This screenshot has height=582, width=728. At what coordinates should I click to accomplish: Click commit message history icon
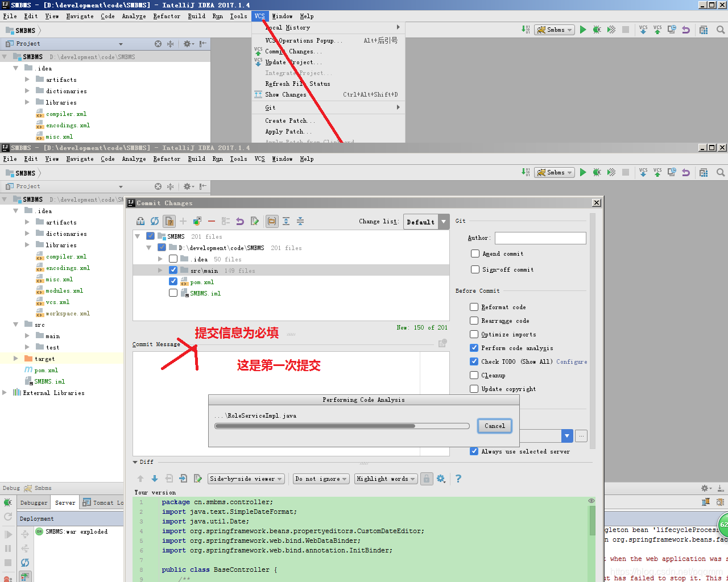click(442, 343)
